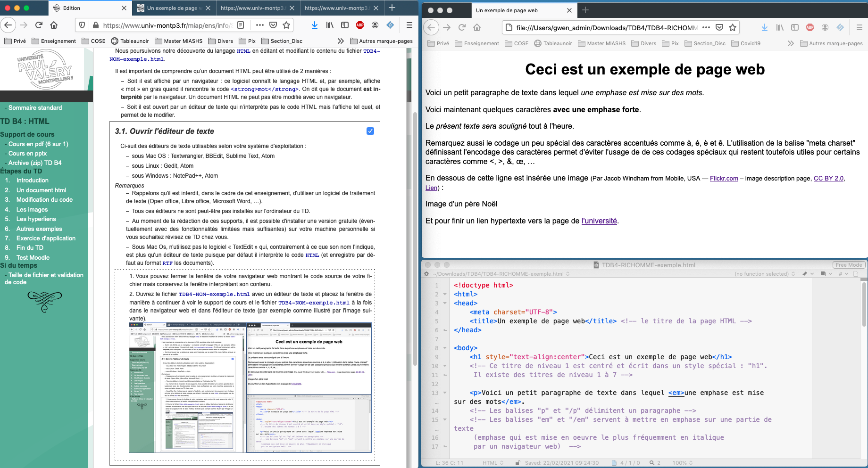The height and width of the screenshot is (468, 868).
Task: Open the Downloads arrow in the right Firefox window
Action: pyautogui.click(x=765, y=27)
